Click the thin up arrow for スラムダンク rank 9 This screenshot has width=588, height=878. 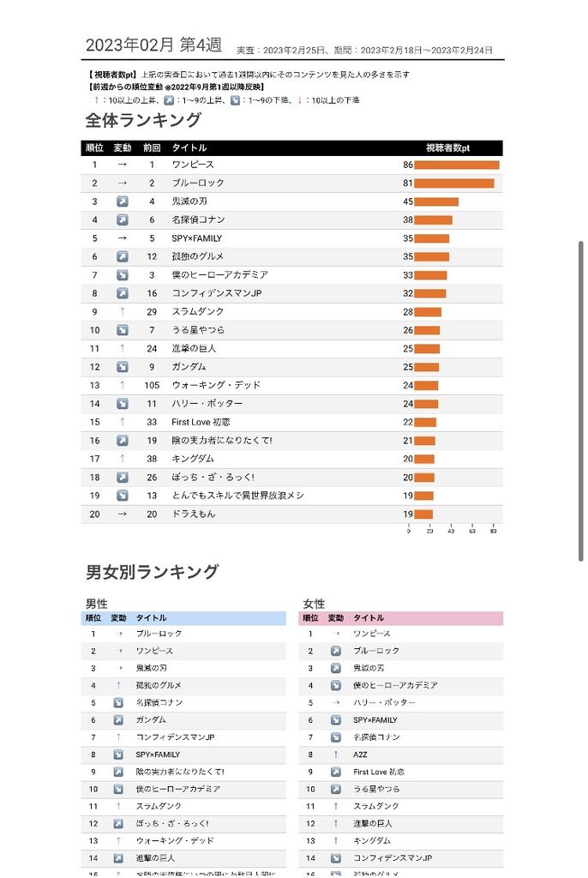pyautogui.click(x=122, y=312)
